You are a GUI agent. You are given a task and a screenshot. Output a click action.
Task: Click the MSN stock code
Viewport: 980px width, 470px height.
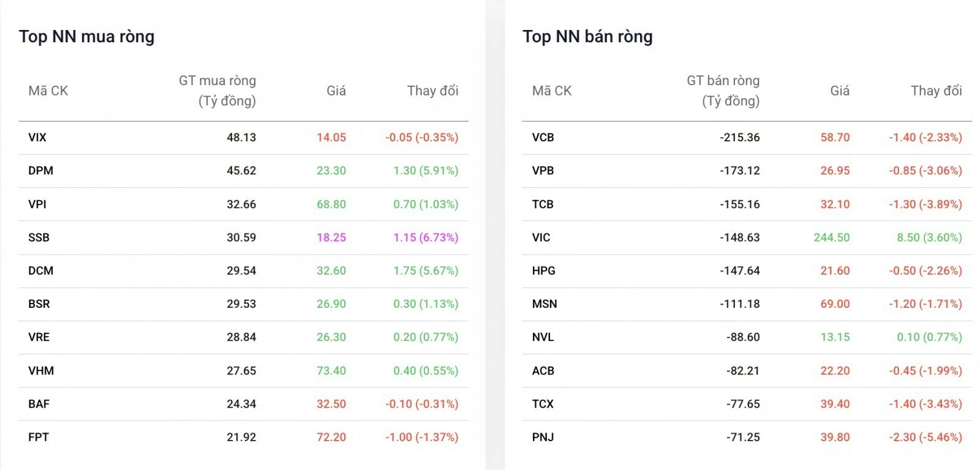pyautogui.click(x=545, y=304)
